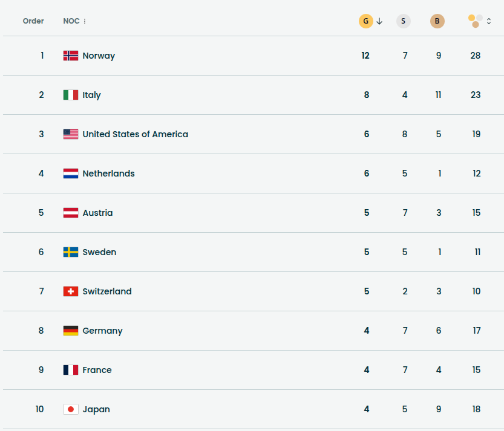Screen dimensions: 504x431
Task: Click the Sweden flag icon
Action: coord(71,252)
